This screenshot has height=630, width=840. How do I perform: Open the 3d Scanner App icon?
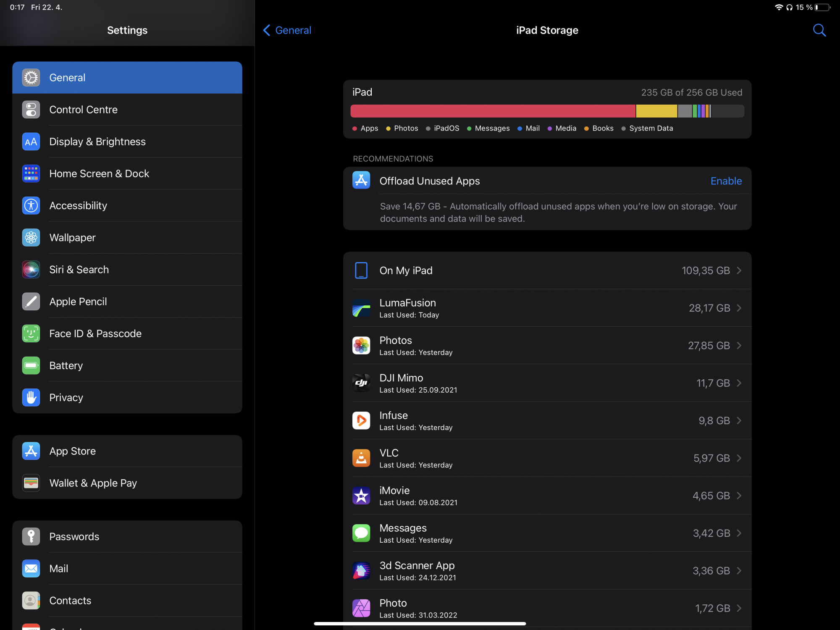pos(361,571)
